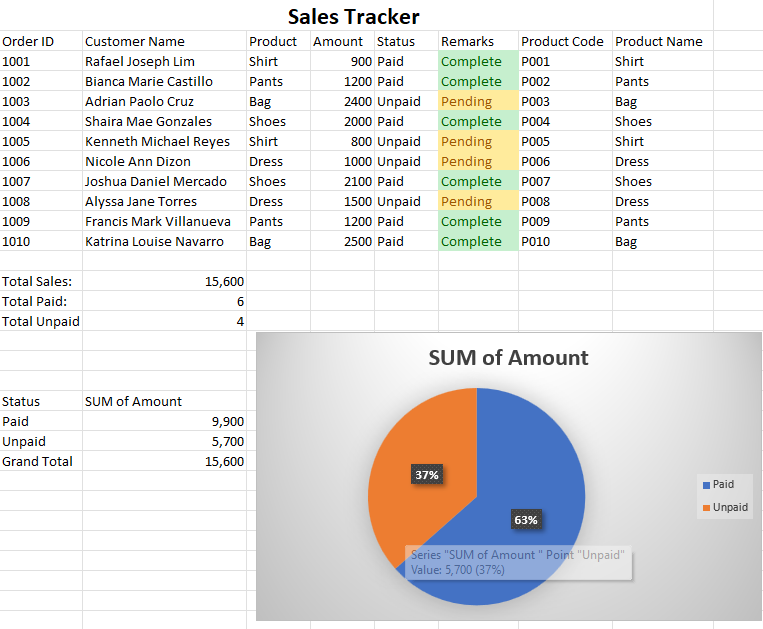This screenshot has width=763, height=629.
Task: Select the Product Code header cell
Action: (x=565, y=41)
